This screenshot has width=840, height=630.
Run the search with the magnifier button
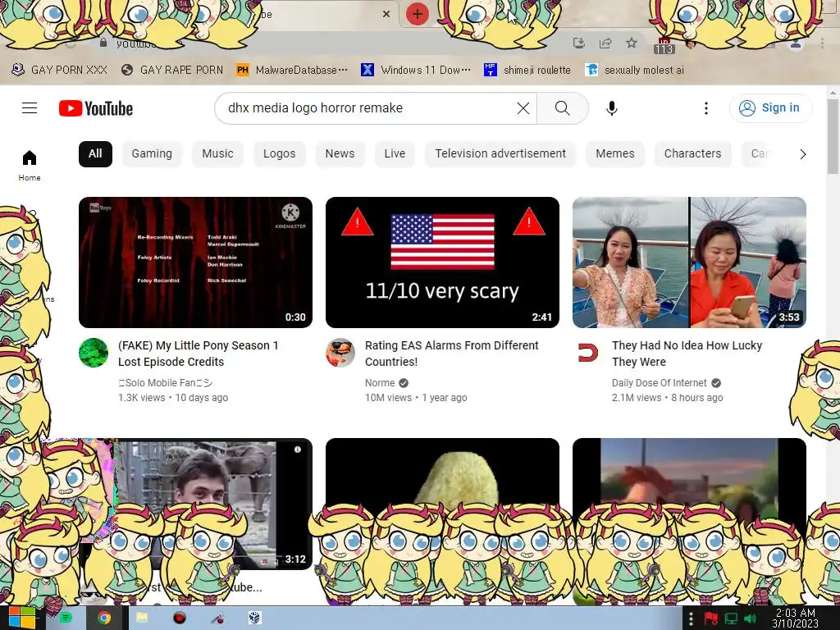(563, 108)
